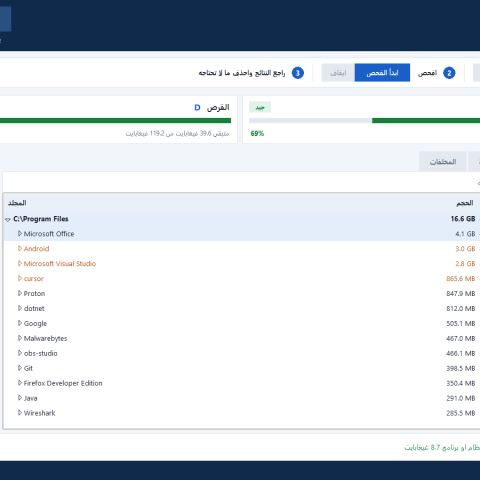Screen dimensions: 480x480
Task: Expand the Microsoft Office folder
Action: pyautogui.click(x=20, y=234)
